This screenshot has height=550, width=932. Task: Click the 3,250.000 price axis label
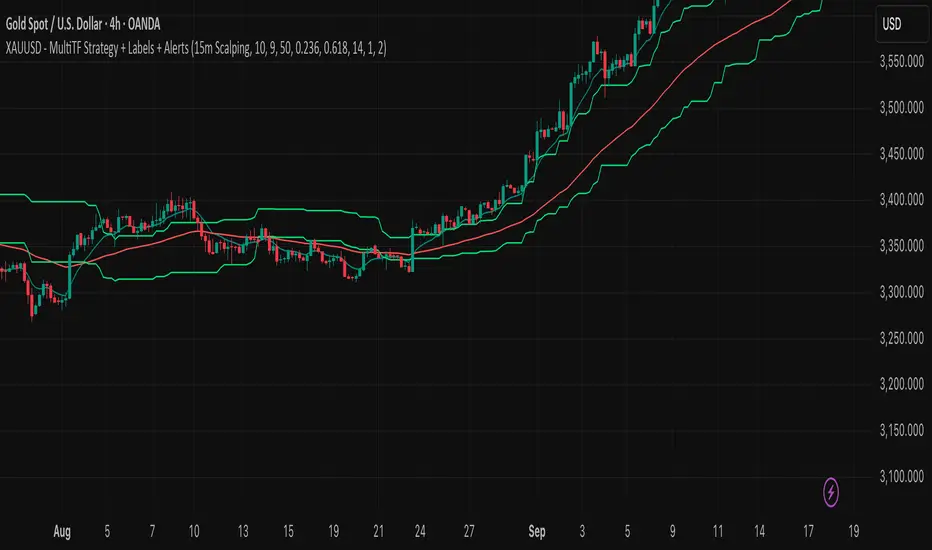tap(902, 338)
